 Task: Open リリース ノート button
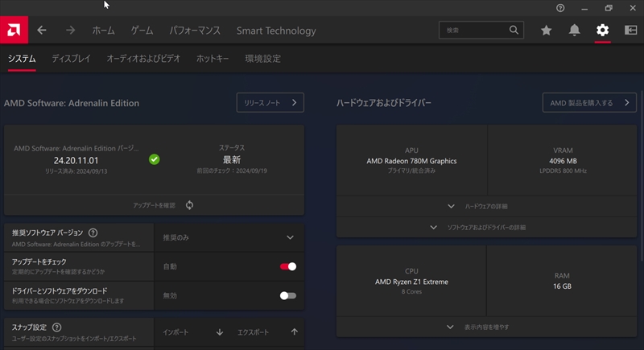point(270,102)
